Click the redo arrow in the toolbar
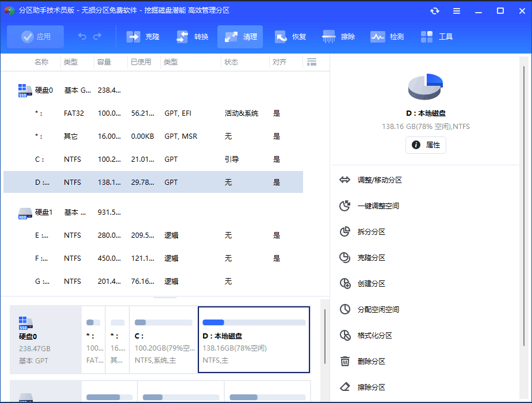Screen dimensions: 532x403 click(96, 36)
